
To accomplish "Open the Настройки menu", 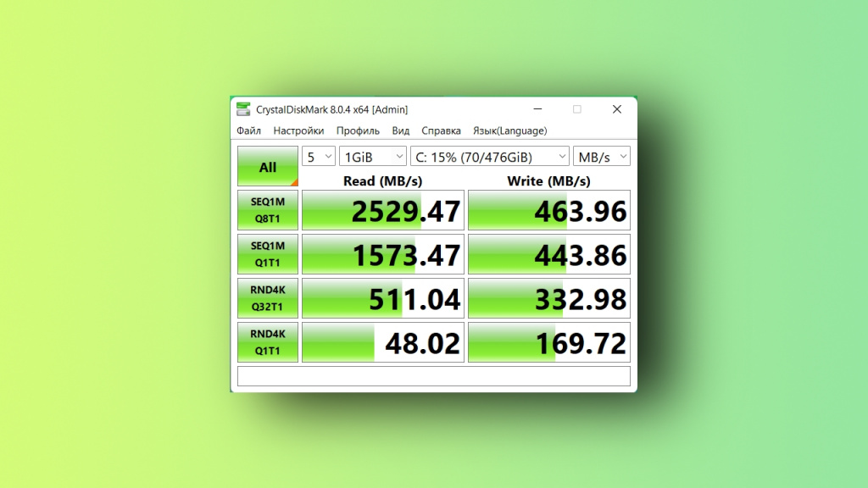I will 298,131.
